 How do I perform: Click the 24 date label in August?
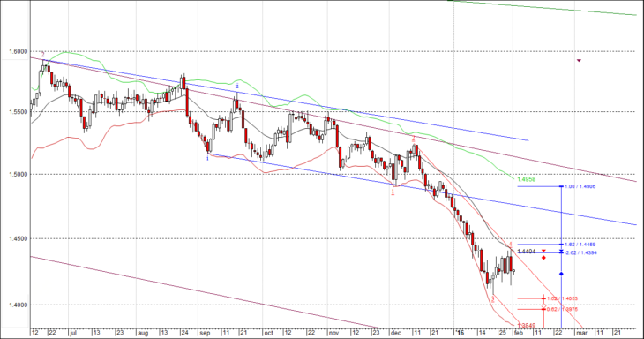(184, 333)
